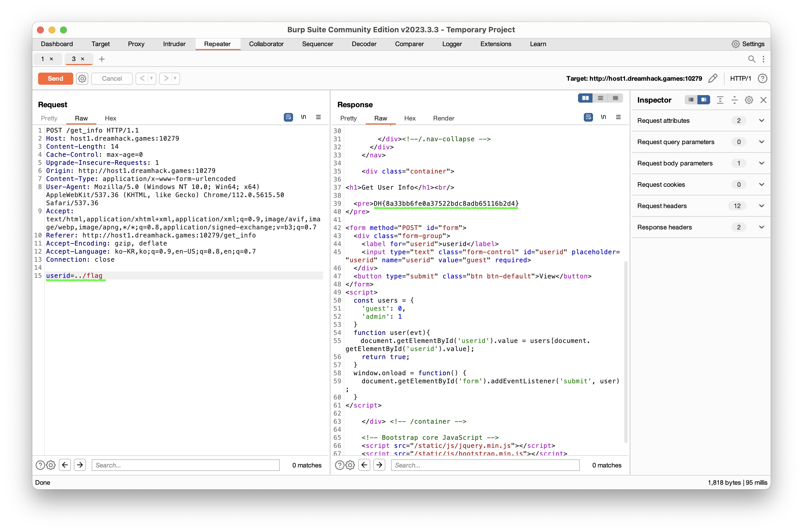This screenshot has width=803, height=532.
Task: Expand Request headers section
Action: (x=761, y=206)
